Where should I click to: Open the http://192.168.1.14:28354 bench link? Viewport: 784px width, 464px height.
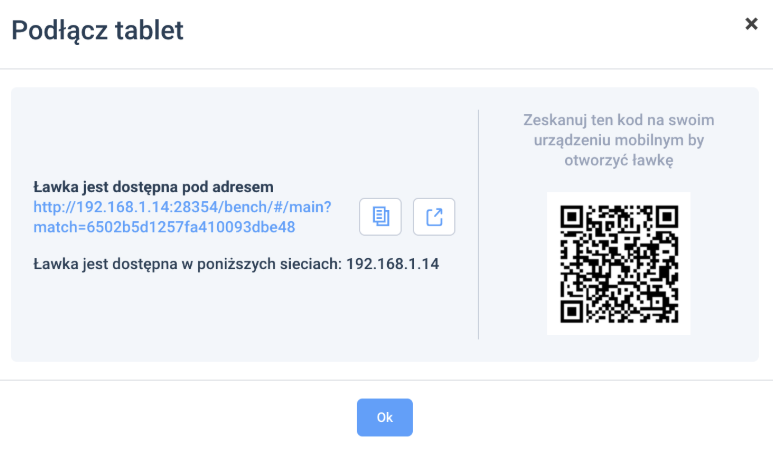click(x=182, y=207)
